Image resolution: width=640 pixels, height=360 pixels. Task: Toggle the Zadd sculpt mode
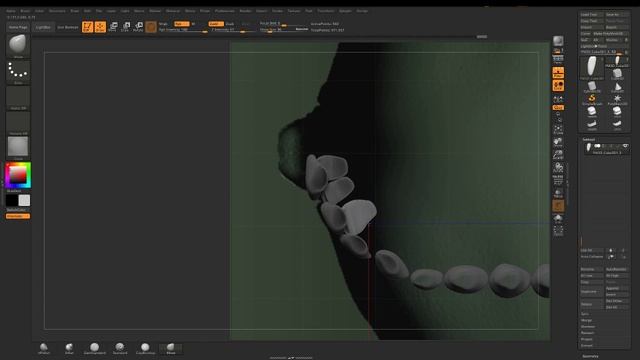(216, 24)
